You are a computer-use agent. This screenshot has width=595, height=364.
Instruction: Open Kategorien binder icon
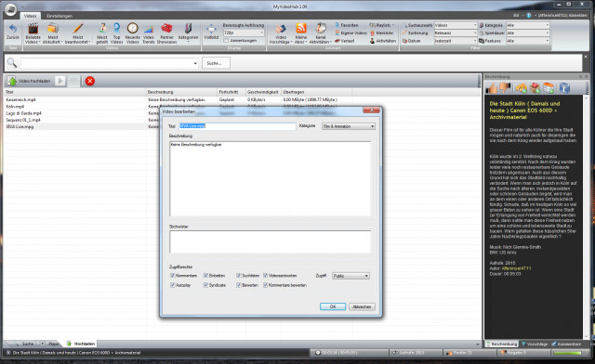188,33
